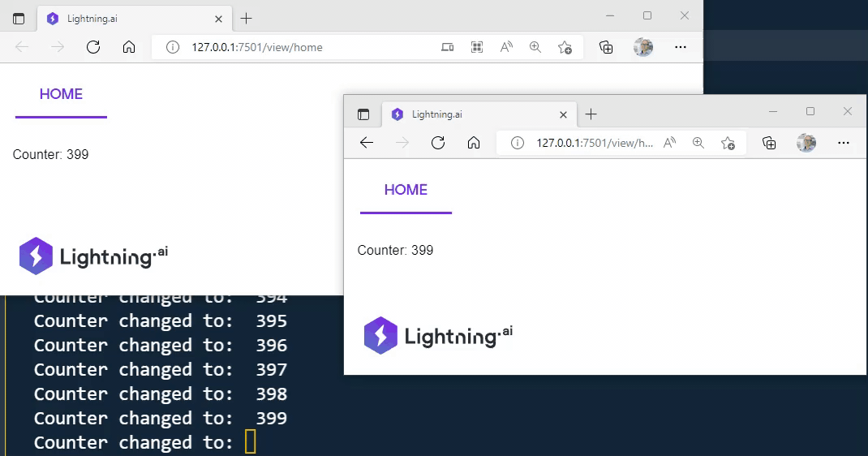This screenshot has height=456, width=868.
Task: Go back in the front browser window
Action: (x=367, y=143)
